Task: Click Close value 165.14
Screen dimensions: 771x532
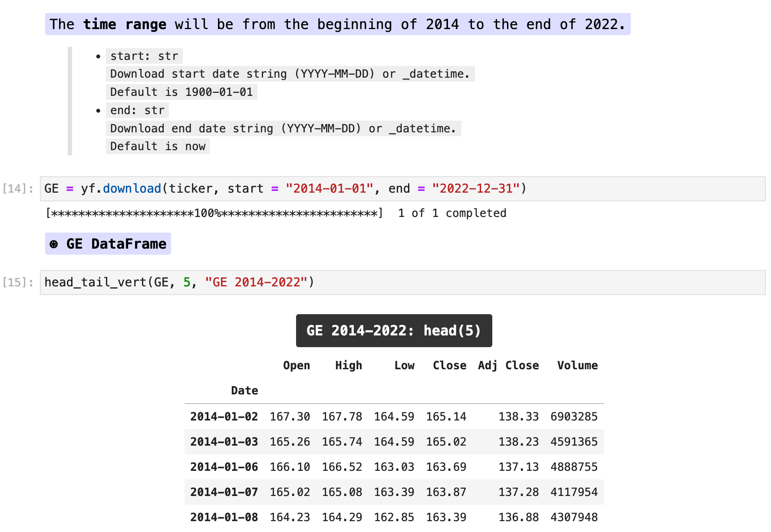Action: (446, 417)
